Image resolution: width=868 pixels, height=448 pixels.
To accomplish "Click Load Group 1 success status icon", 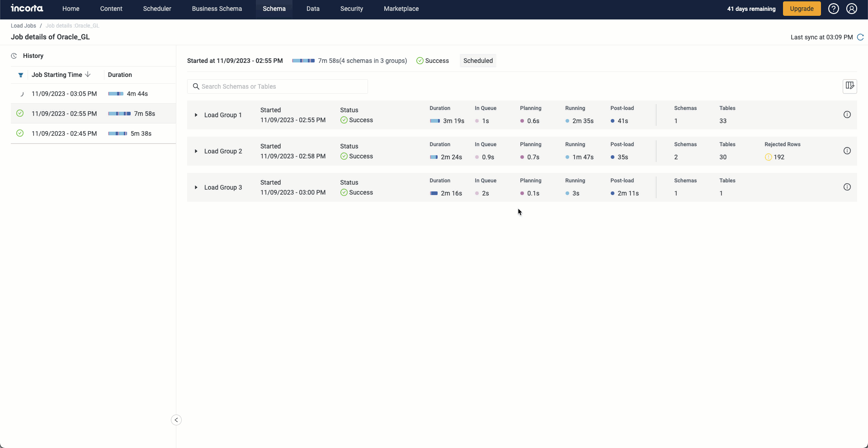I will [344, 120].
